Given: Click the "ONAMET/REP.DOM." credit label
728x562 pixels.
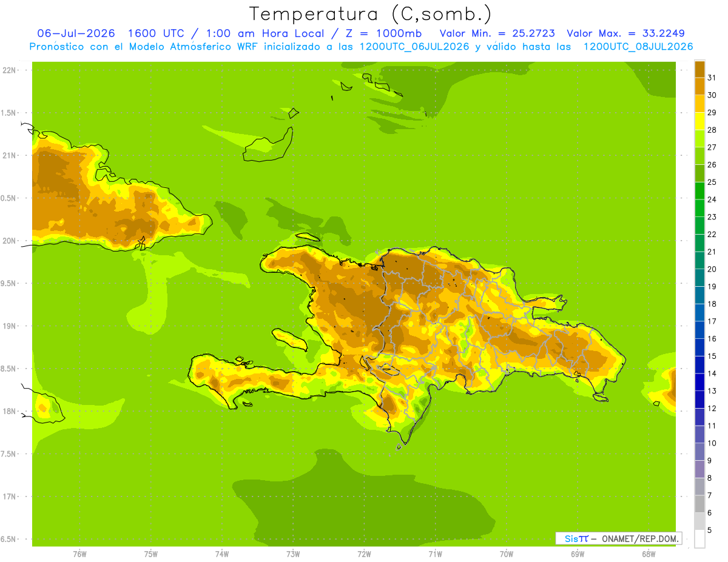Looking at the screenshot, I should [639, 538].
